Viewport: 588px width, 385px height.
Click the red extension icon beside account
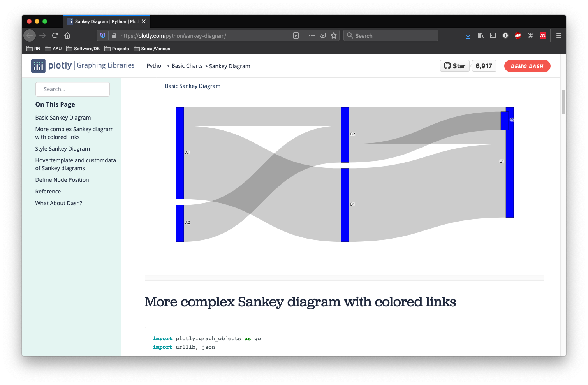coord(543,35)
